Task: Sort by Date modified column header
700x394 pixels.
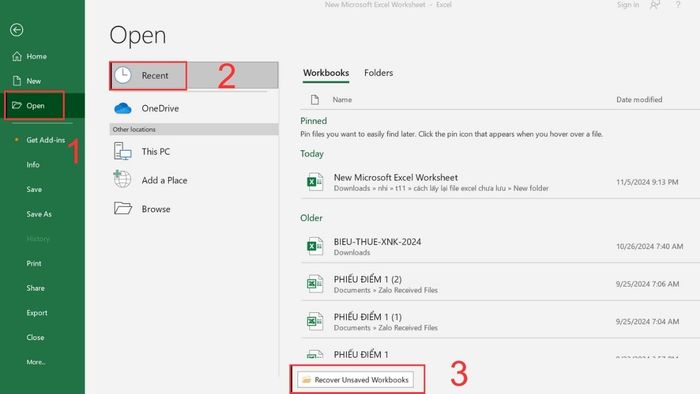Action: pos(639,100)
